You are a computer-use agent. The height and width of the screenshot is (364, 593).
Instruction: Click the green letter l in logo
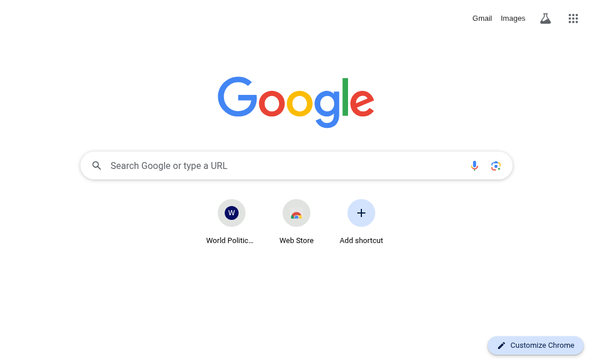pos(345,97)
